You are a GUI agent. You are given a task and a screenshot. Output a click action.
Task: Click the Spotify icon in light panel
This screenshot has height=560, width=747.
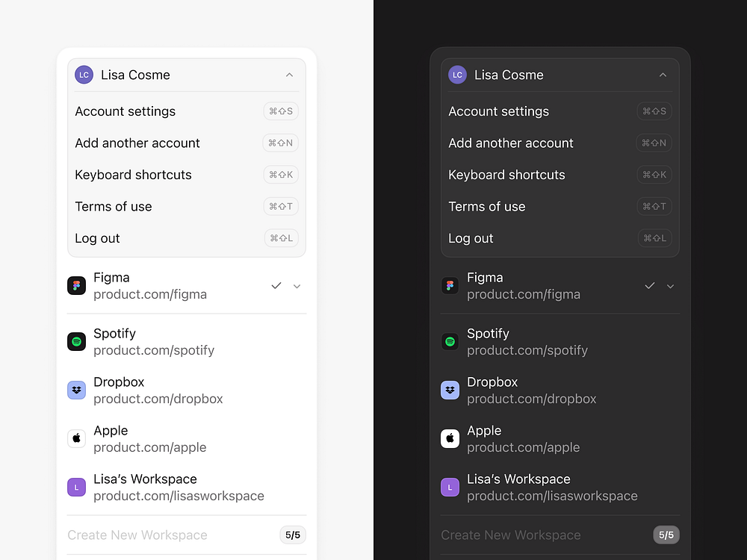76,342
